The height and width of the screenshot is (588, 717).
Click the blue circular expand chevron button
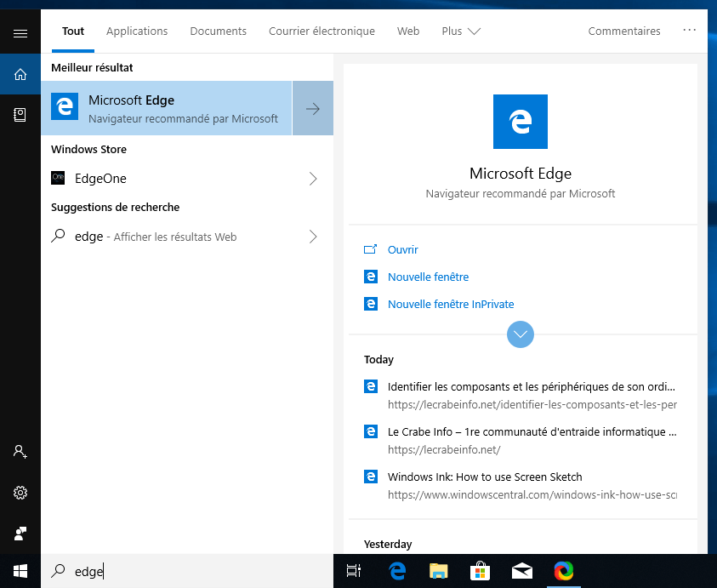[521, 334]
